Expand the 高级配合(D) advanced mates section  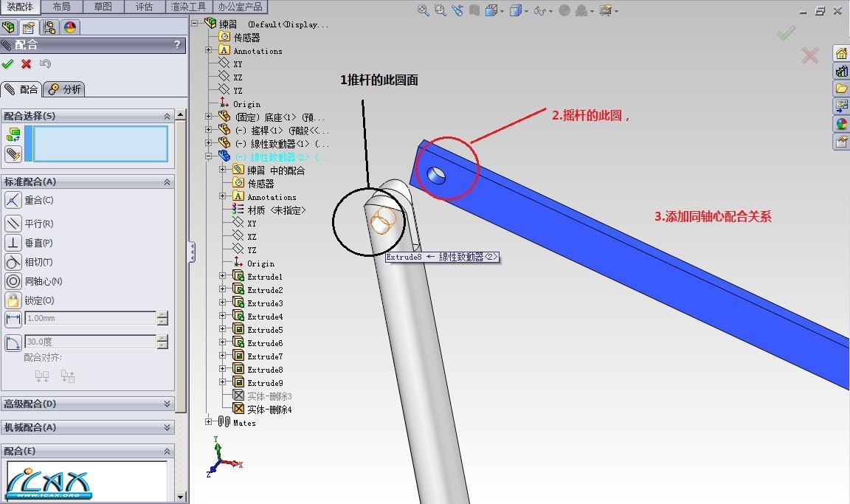tap(167, 404)
